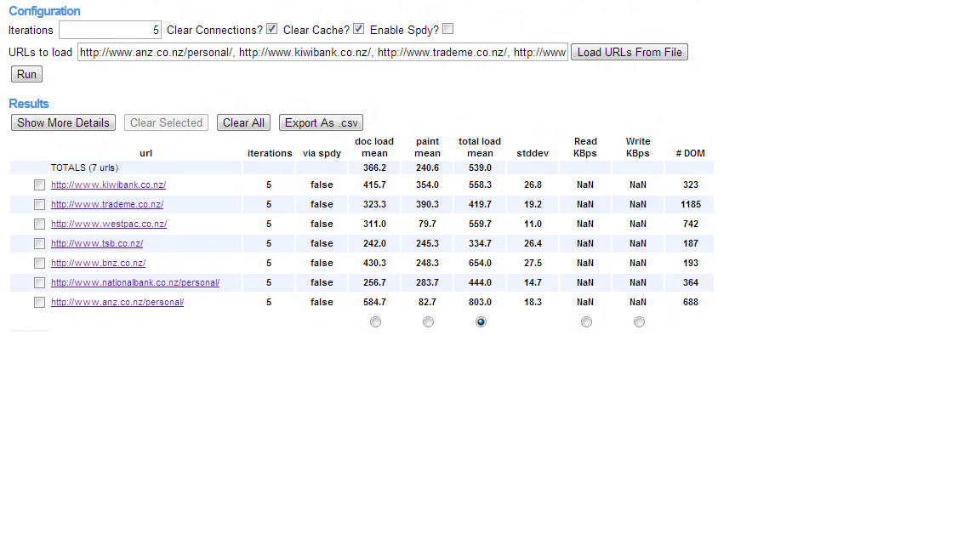The height and width of the screenshot is (551, 980).
Task: Click the URLs to load text field
Action: (322, 53)
